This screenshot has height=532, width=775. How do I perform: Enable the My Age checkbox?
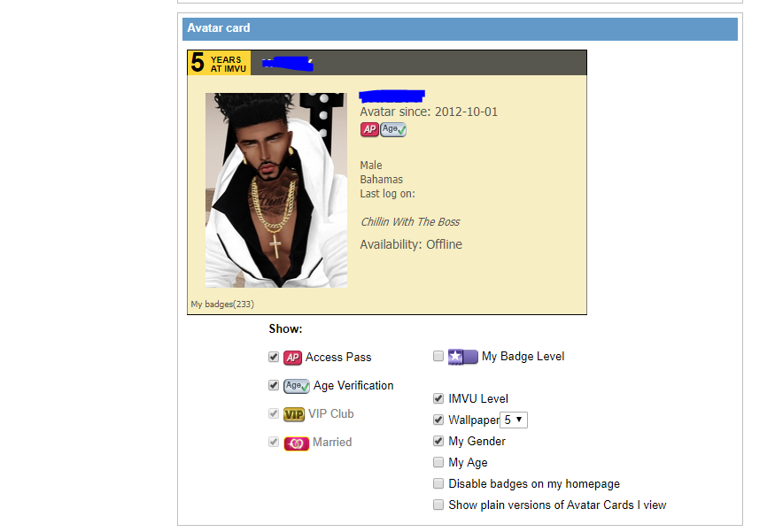tap(438, 462)
